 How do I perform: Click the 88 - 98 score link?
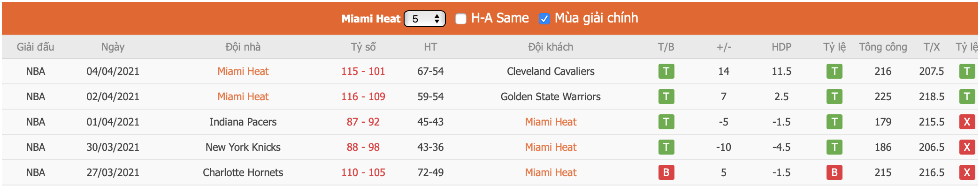pos(363,147)
